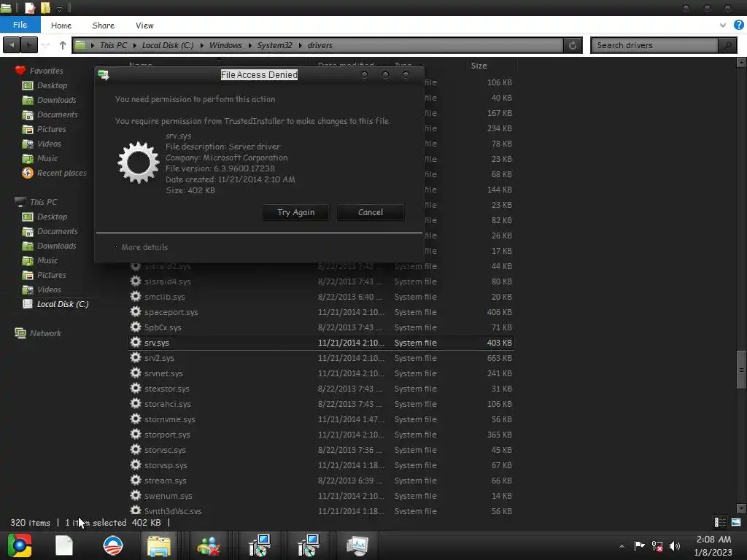Screen dimensions: 747x560
Task: Open dropdown arrow after This PC breadcrumb
Action: (x=135, y=46)
